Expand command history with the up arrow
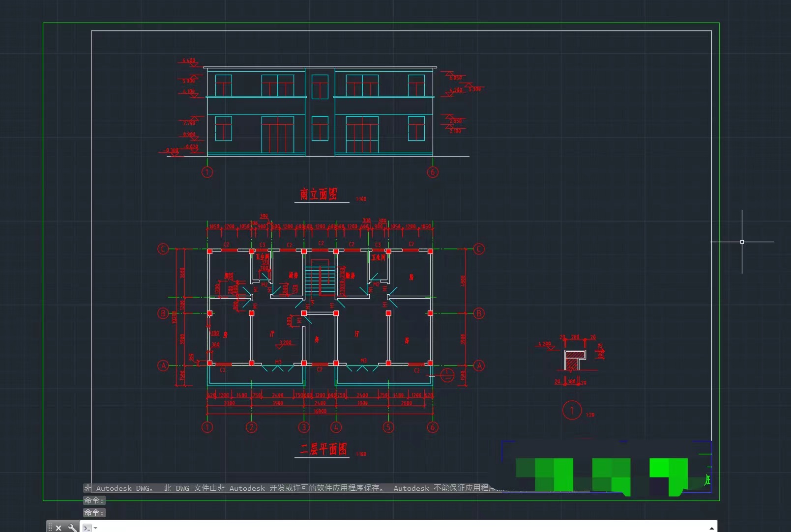Image resolution: width=791 pixels, height=532 pixels. coord(711,528)
